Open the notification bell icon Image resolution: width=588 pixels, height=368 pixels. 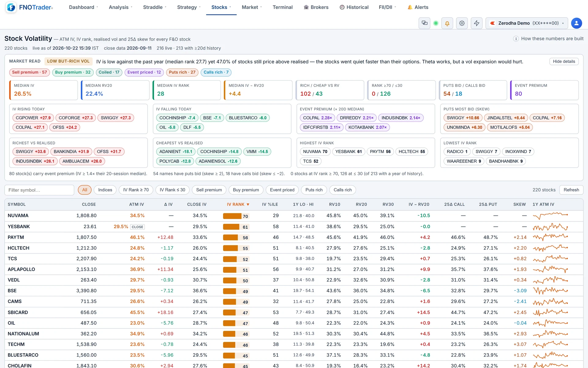(447, 23)
